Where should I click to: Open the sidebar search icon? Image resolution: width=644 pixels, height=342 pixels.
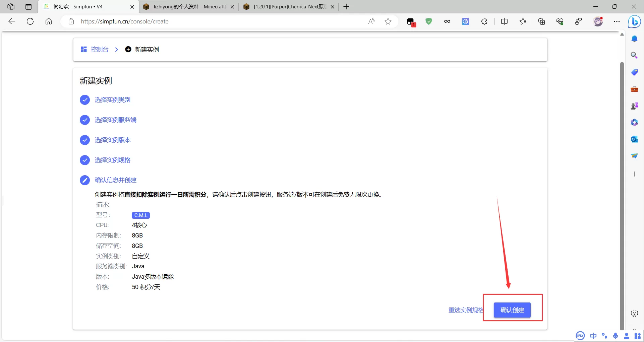coord(634,55)
